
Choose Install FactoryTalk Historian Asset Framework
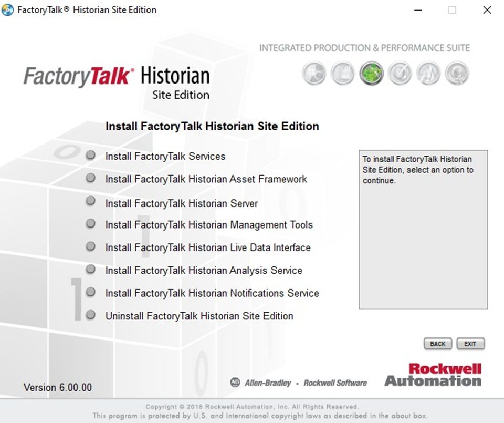point(206,179)
